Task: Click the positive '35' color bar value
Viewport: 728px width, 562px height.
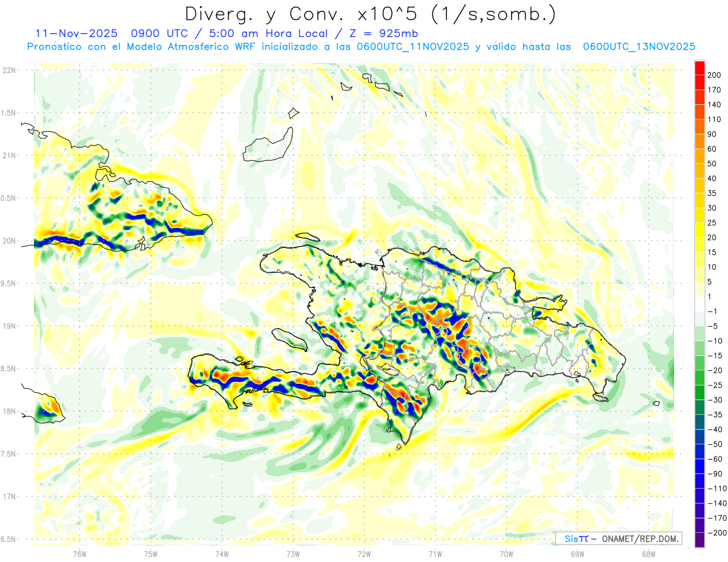Action: [x=712, y=193]
